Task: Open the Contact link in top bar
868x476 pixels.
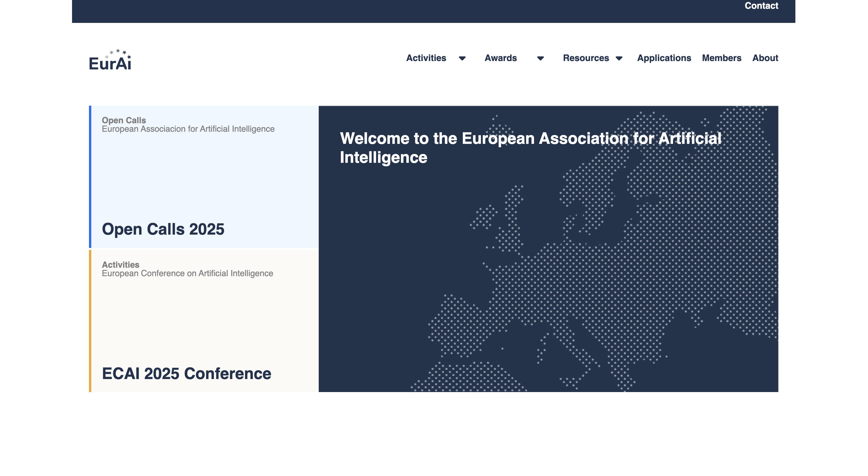Action: (x=761, y=6)
